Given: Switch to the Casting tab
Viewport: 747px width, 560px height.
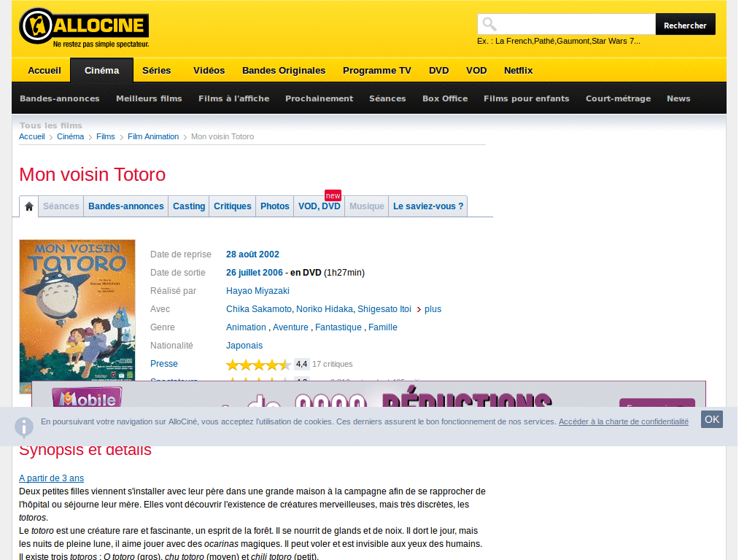Looking at the screenshot, I should (x=189, y=206).
